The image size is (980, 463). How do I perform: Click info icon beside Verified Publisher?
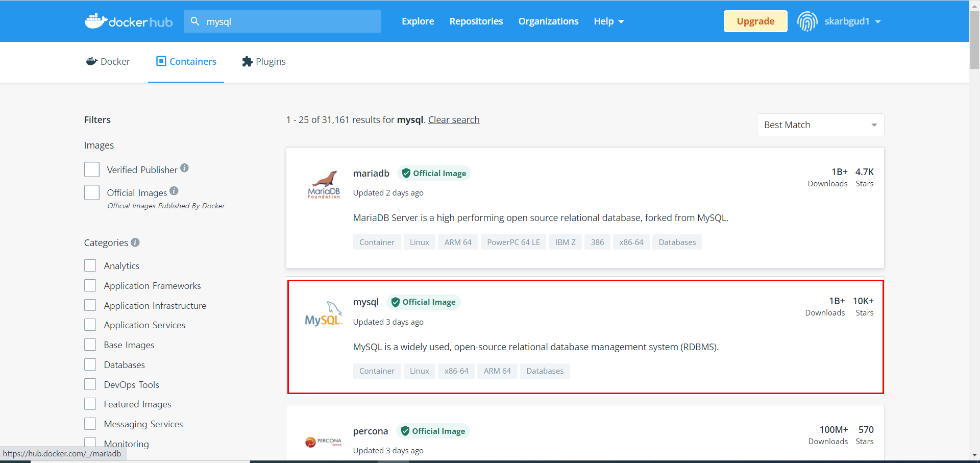[185, 168]
